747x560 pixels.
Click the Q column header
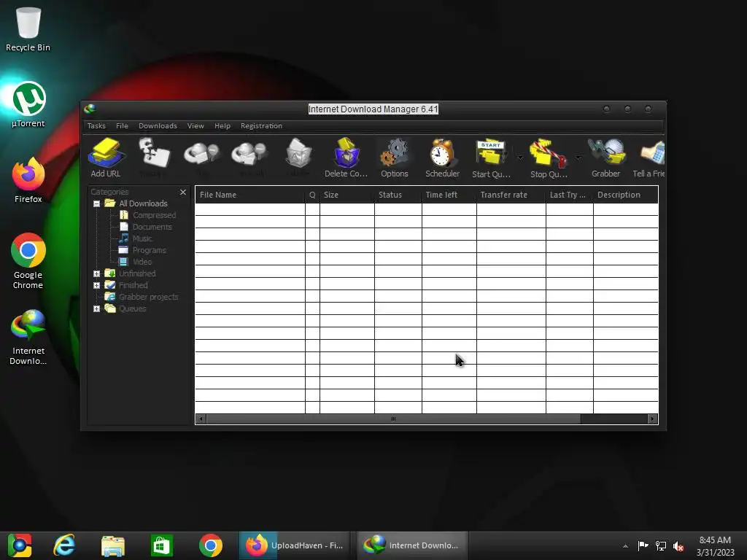(312, 195)
